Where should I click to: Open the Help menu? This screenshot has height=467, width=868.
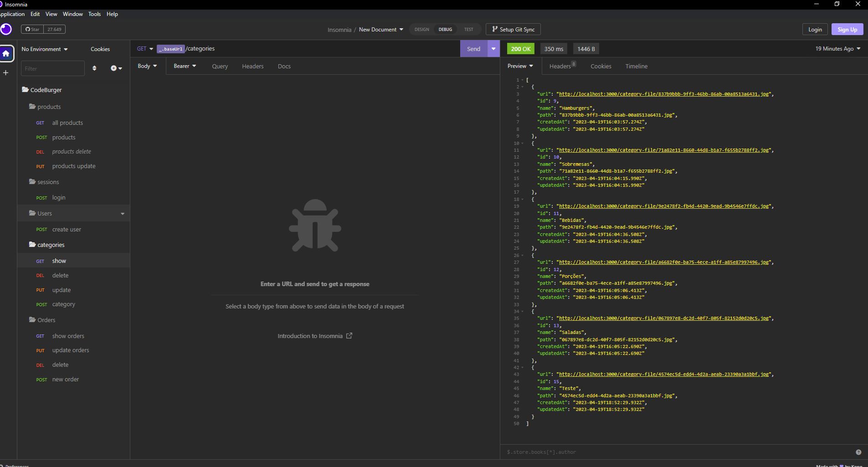(112, 14)
